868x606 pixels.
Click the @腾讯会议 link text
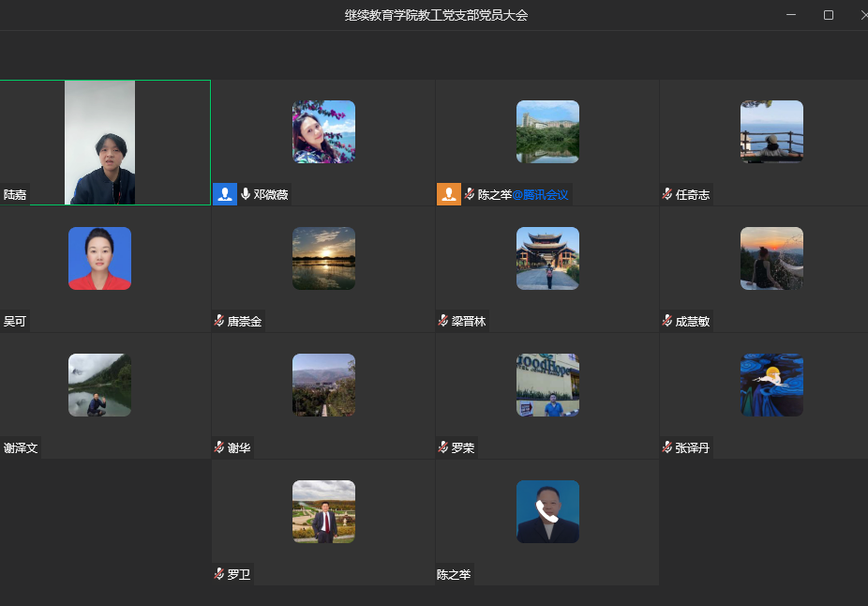click(540, 195)
